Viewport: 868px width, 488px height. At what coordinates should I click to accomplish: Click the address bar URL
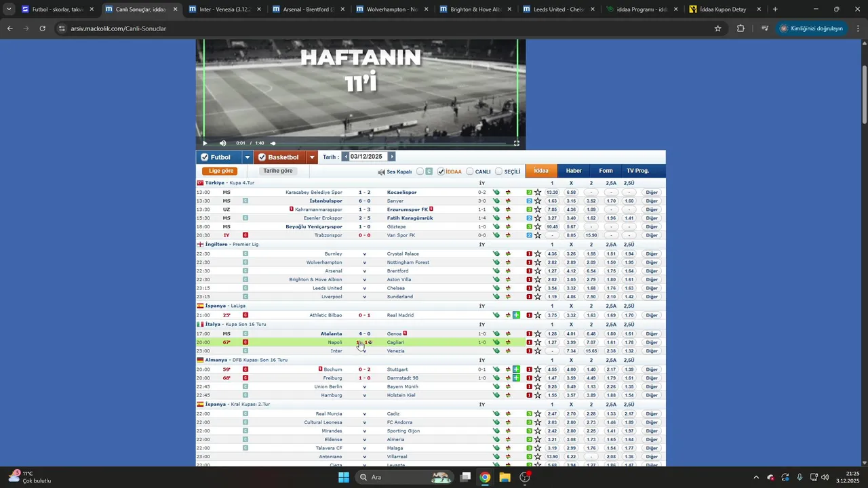(118, 28)
